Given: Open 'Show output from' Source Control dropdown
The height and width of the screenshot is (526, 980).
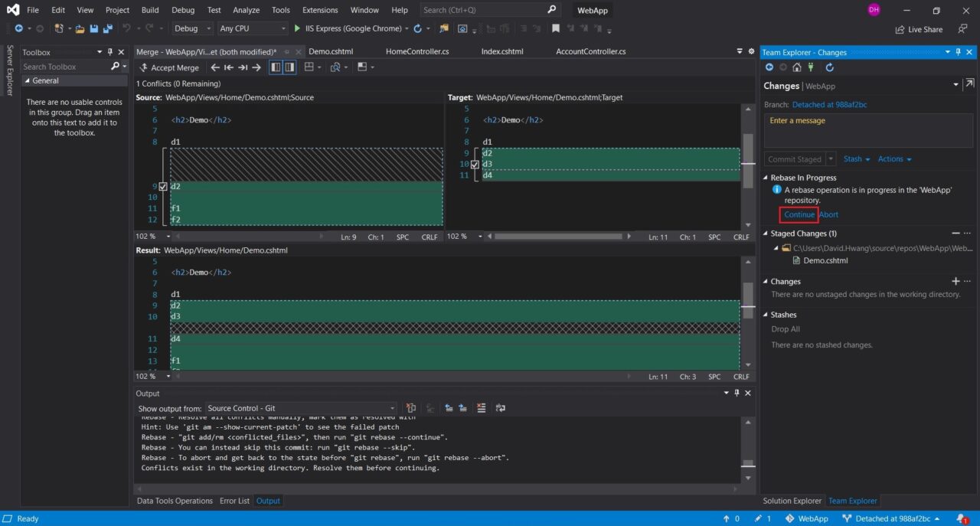Looking at the screenshot, I should click(x=301, y=408).
